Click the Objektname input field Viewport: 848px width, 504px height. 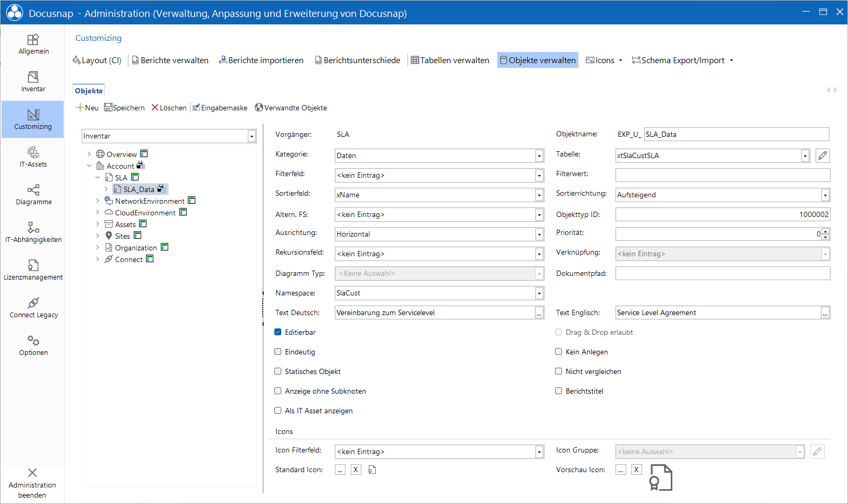pyautogui.click(x=737, y=134)
